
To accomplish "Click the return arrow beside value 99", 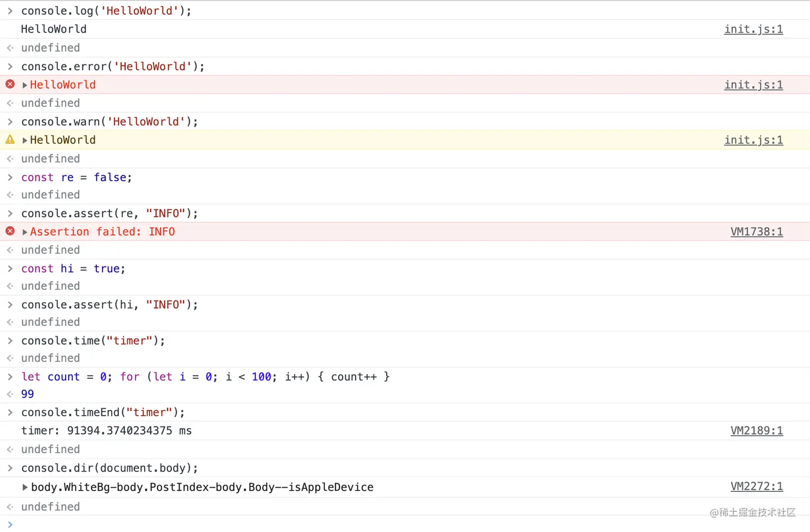I will click(10, 394).
